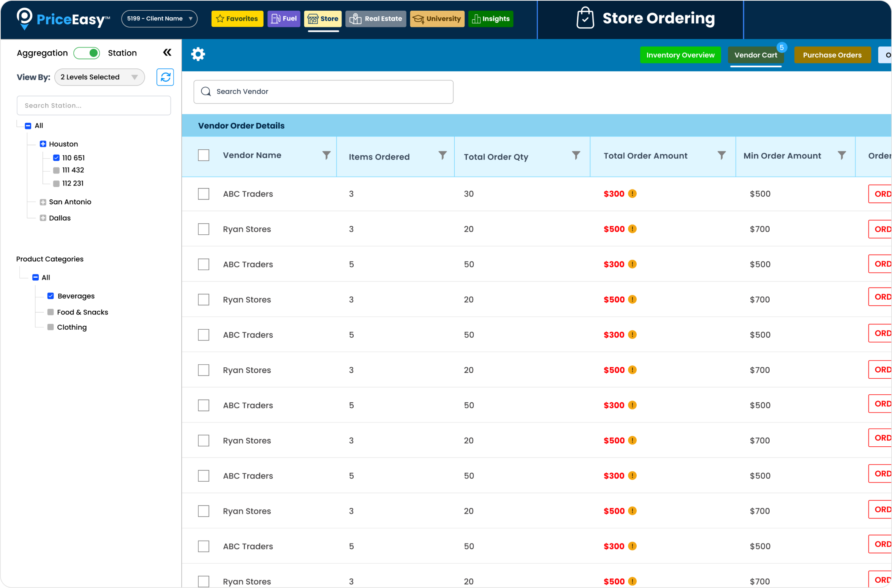Click the Vendor Cart badge showing 5
This screenshot has width=892, height=588.
pos(781,47)
